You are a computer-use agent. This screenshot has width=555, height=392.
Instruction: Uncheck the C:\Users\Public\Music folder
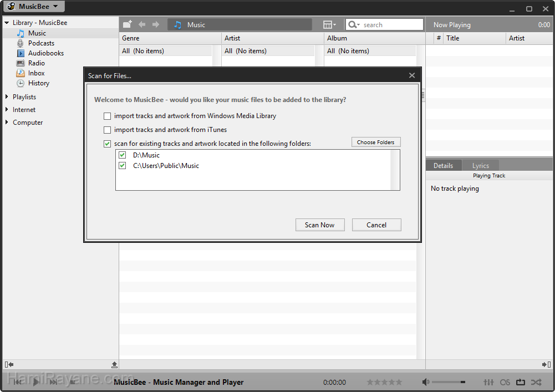(122, 165)
